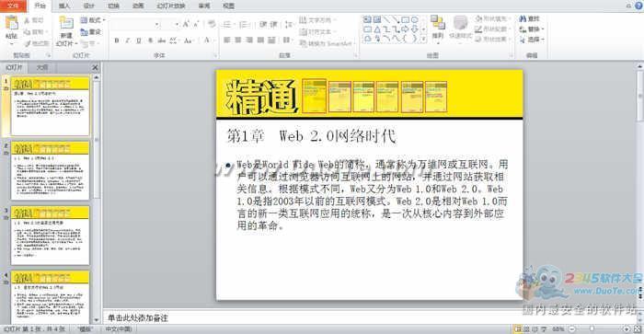The height and width of the screenshot is (334, 644).
Task: Open PowerPoint Help question icon
Action: [639, 6]
